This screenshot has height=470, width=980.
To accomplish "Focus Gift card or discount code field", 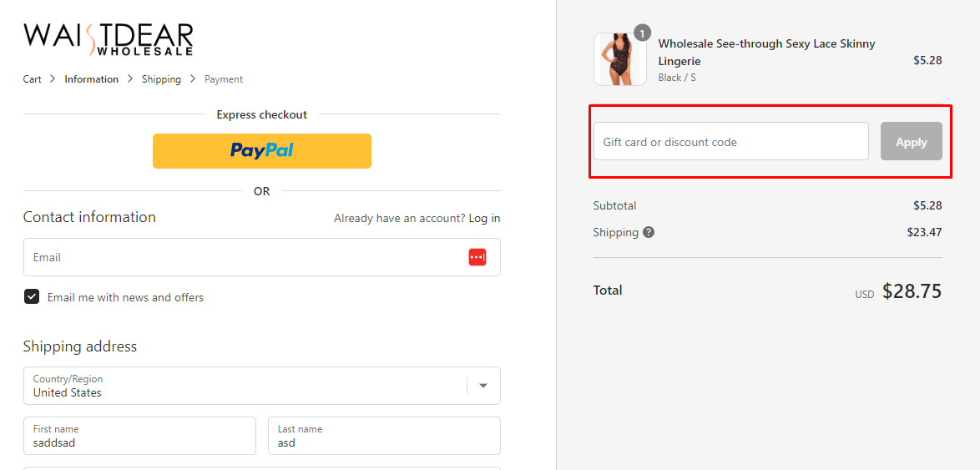I will point(731,141).
